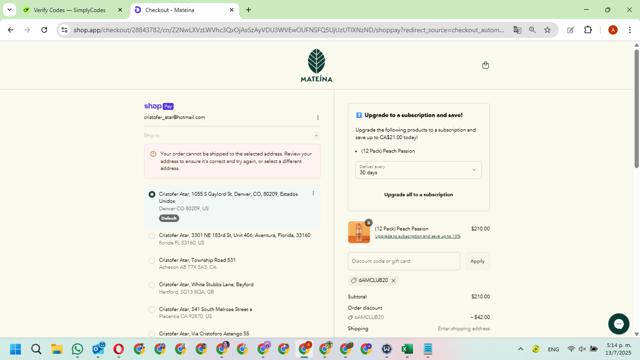
Task: Open taskbar Search
Action: [36, 349]
